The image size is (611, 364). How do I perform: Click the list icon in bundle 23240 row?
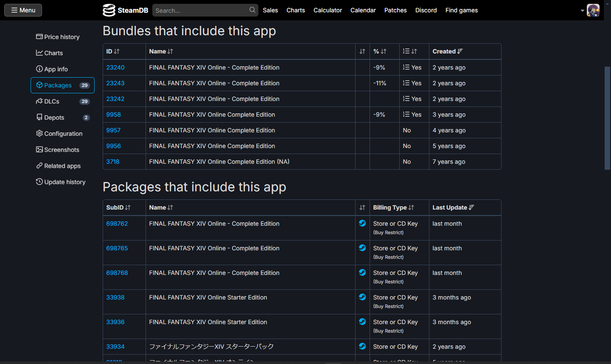point(406,67)
